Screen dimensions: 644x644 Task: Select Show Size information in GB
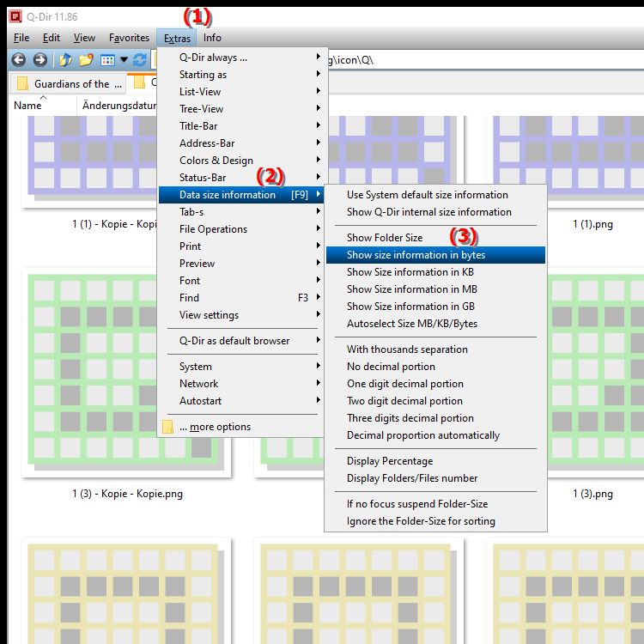pyautogui.click(x=435, y=307)
